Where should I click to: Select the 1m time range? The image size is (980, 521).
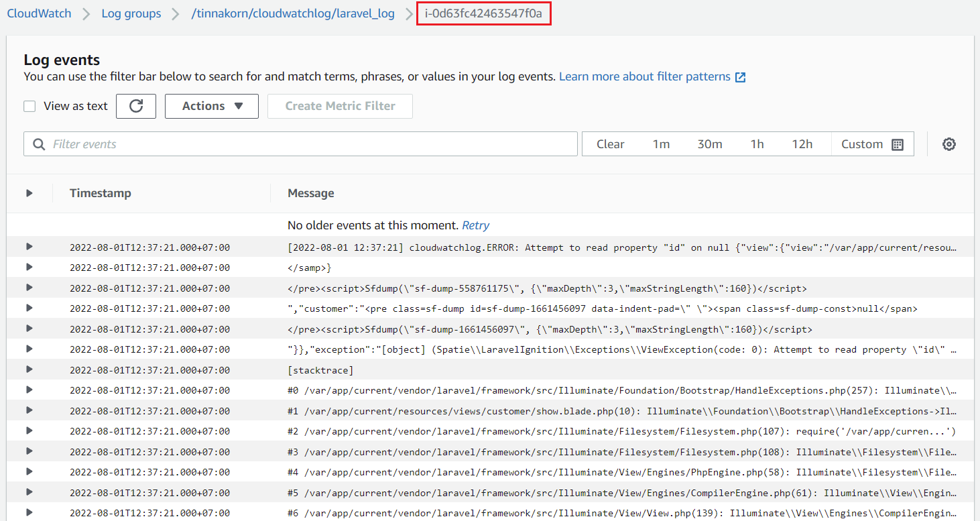coord(661,144)
